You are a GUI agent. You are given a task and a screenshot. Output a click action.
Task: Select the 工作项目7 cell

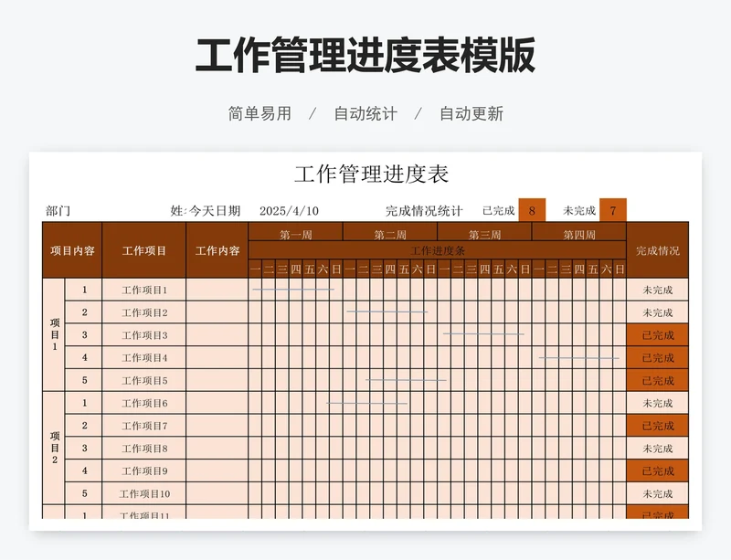click(x=144, y=425)
